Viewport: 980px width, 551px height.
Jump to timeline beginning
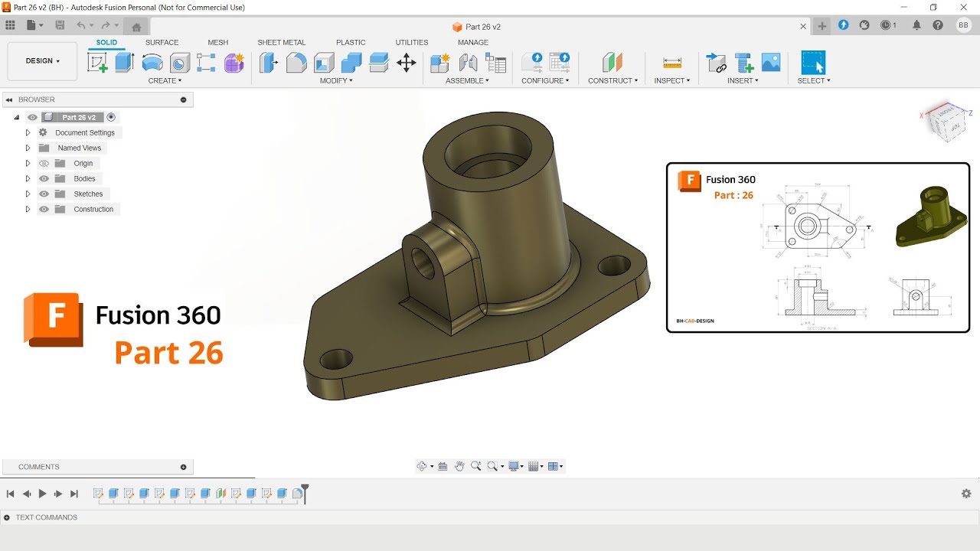pos(10,494)
